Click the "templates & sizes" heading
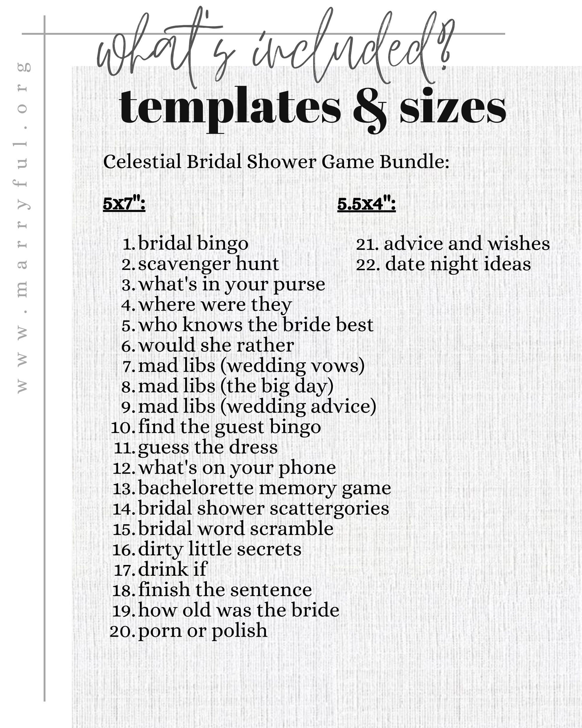The width and height of the screenshot is (582, 728). [x=313, y=107]
